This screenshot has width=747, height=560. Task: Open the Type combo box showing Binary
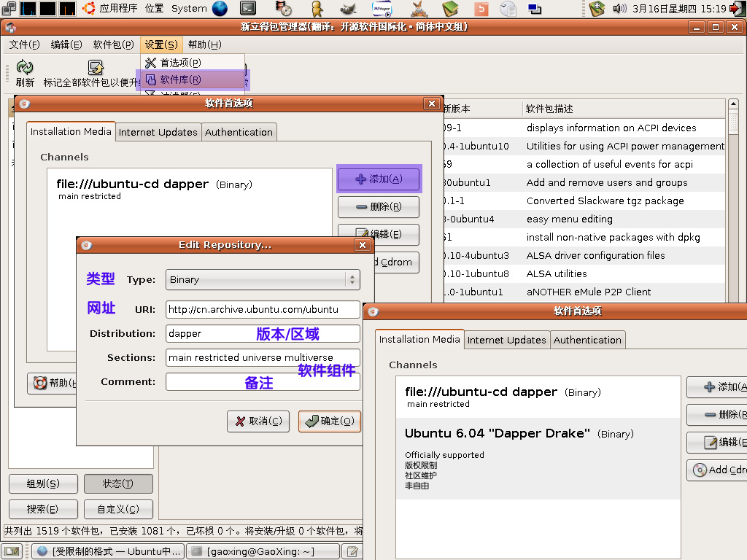263,279
